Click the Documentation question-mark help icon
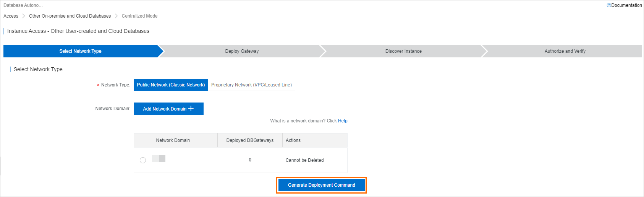Image resolution: width=644 pixels, height=197 pixels. tap(609, 5)
